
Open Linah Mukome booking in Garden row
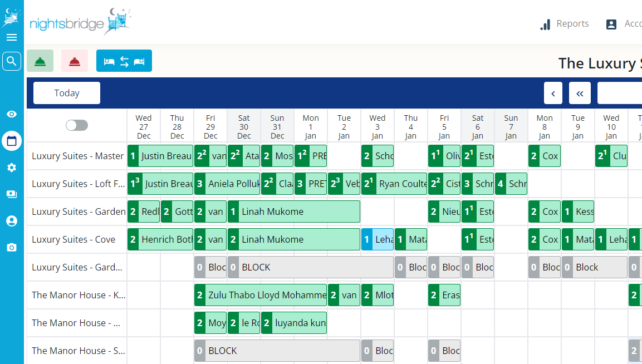coord(294,211)
